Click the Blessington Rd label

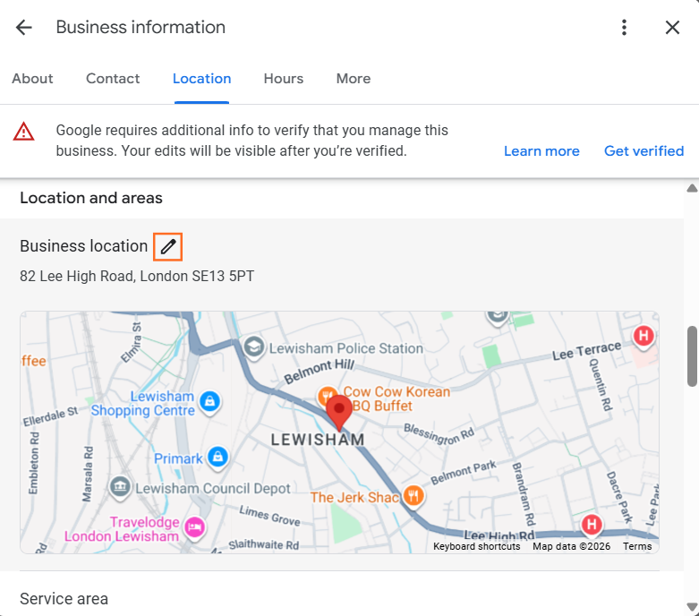click(439, 434)
